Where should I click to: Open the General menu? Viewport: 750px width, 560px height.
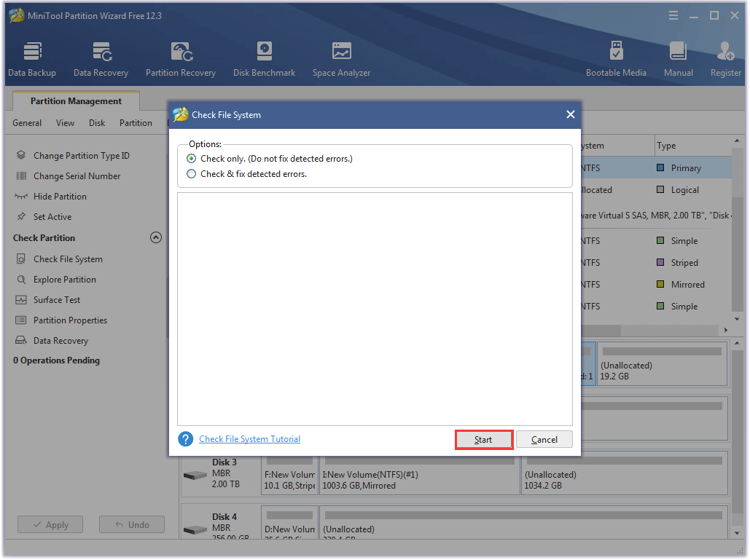tap(27, 123)
